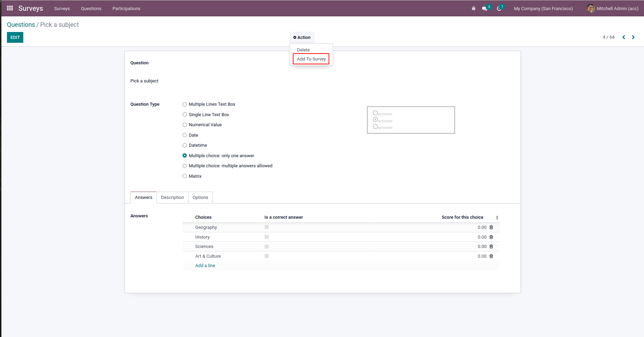Open the activities clock icon

click(x=499, y=8)
